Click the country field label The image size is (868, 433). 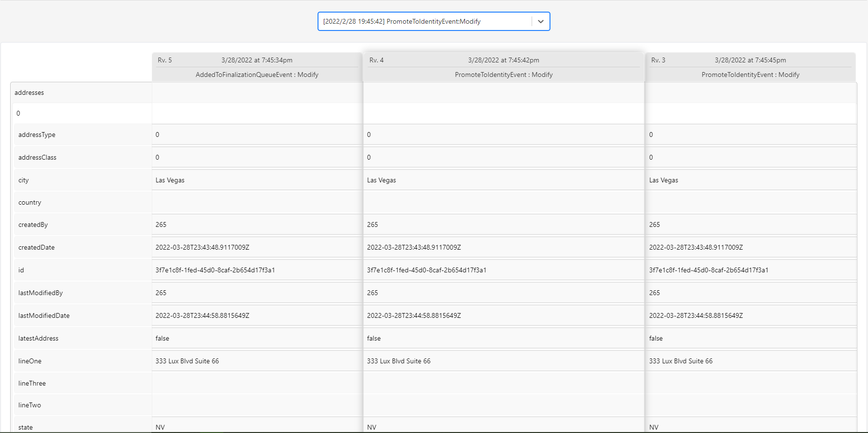point(30,202)
